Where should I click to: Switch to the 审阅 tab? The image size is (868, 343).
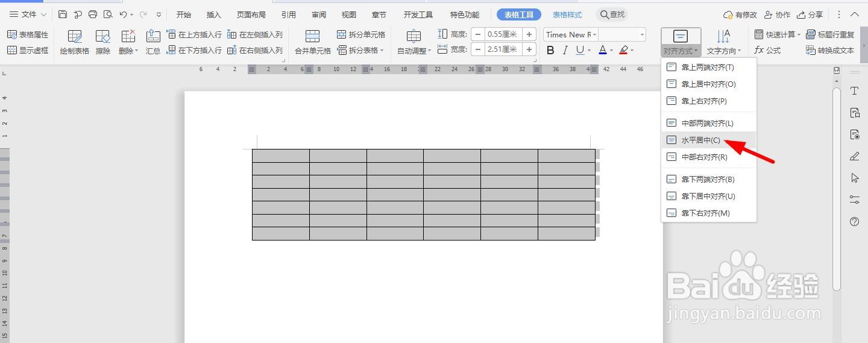(319, 14)
